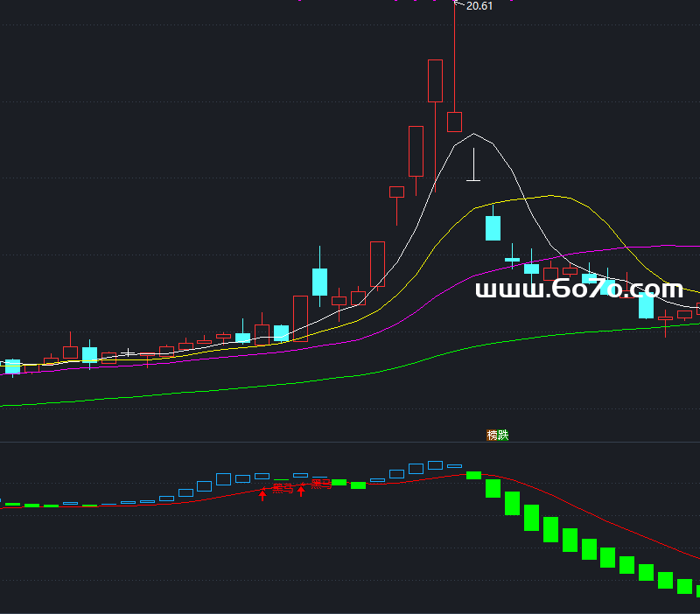Select the first green bar after indicator peak

[x=473, y=475]
